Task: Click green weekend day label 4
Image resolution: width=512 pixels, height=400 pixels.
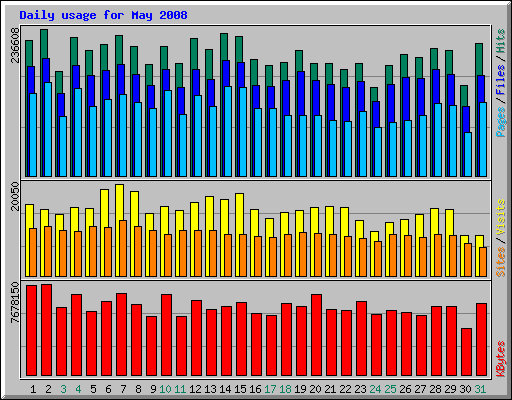Action: point(78,389)
